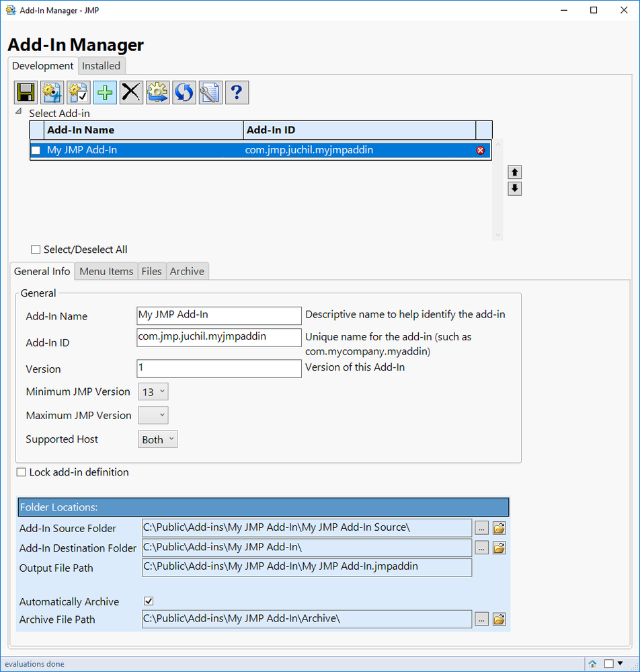The image size is (640, 672).
Task: Click the gear with checkmark toolbar icon
Action: [x=79, y=92]
